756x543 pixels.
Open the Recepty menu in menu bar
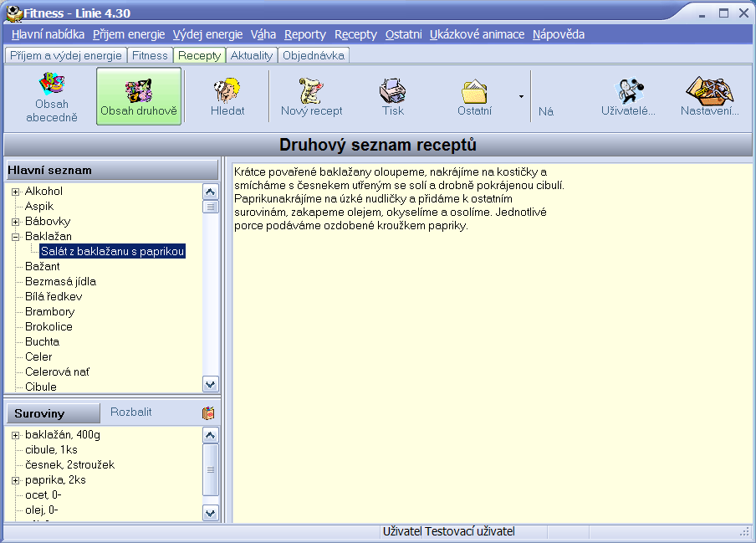[x=355, y=34]
